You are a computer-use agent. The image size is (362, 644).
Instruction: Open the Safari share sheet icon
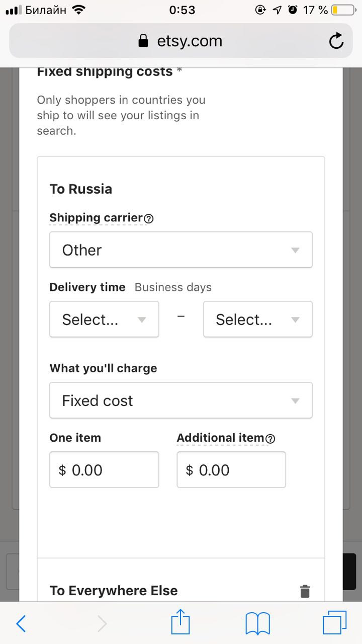tap(180, 623)
